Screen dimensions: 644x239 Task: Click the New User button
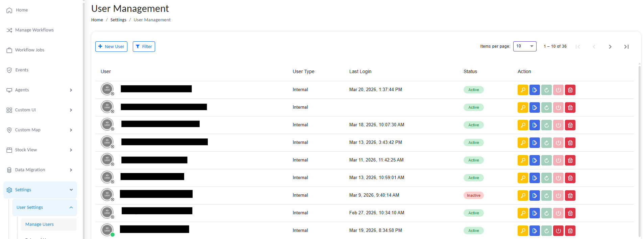tap(111, 47)
